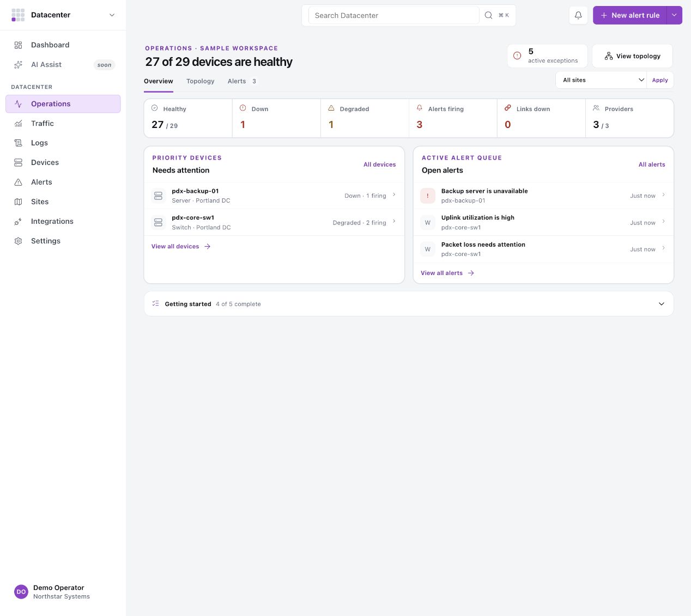
Task: Switch to the Topology tab
Action: pyautogui.click(x=201, y=81)
